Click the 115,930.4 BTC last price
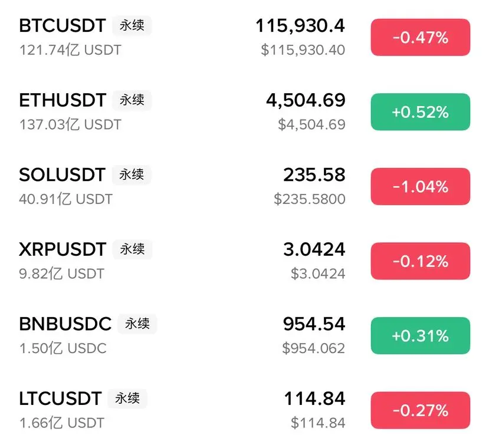This screenshot has width=489, height=448. 300,25
